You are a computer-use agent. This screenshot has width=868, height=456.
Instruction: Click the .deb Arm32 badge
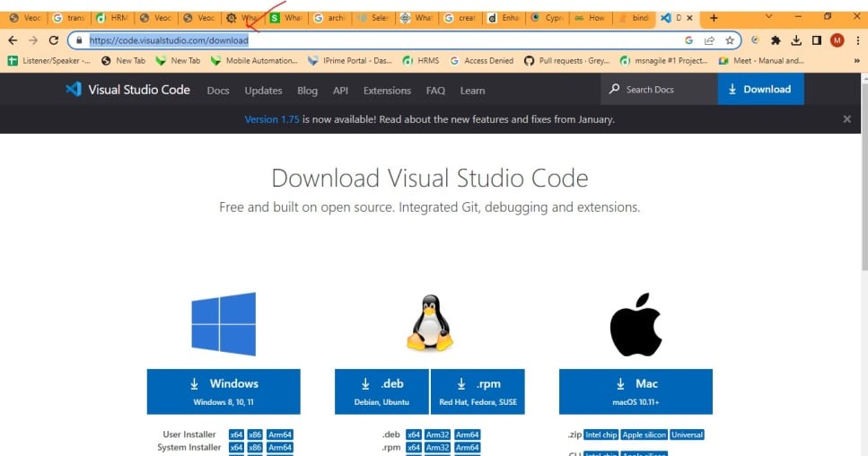437,435
